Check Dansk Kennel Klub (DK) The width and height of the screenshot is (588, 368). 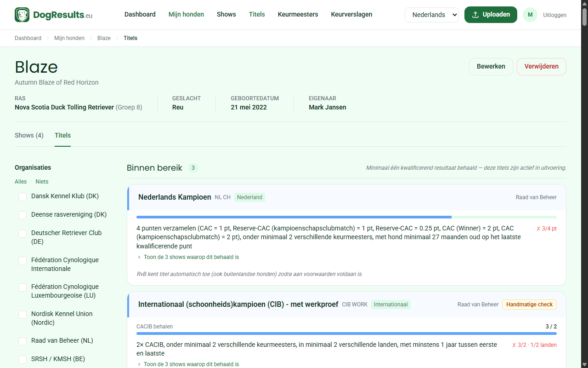tap(22, 196)
